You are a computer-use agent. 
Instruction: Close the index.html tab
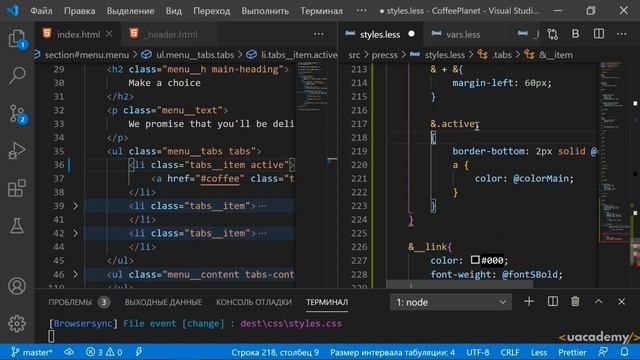109,34
